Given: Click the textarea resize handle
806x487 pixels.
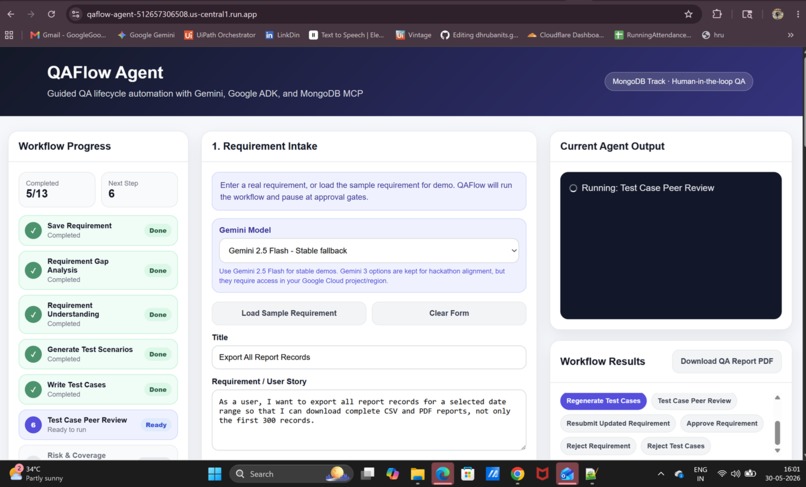Looking at the screenshot, I should (523, 447).
